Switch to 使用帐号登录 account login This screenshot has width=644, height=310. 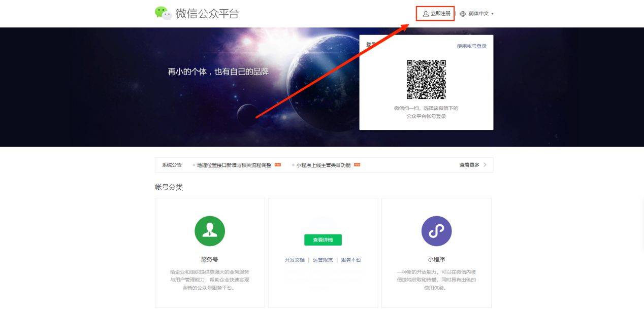point(471,46)
